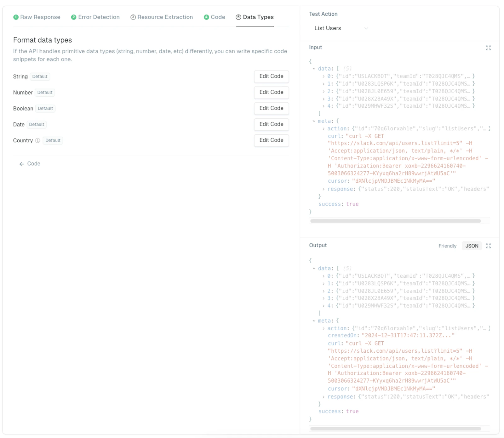Expand item 2 U028JL0E659 in Output
Image resolution: width=504 pixels, height=438 pixels.
click(x=324, y=291)
